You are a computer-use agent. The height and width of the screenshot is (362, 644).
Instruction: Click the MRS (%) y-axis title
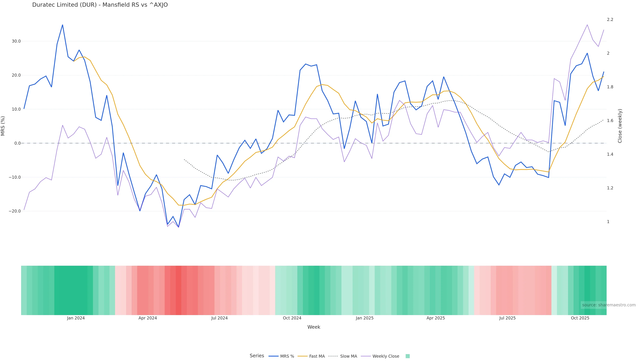pos(3,126)
